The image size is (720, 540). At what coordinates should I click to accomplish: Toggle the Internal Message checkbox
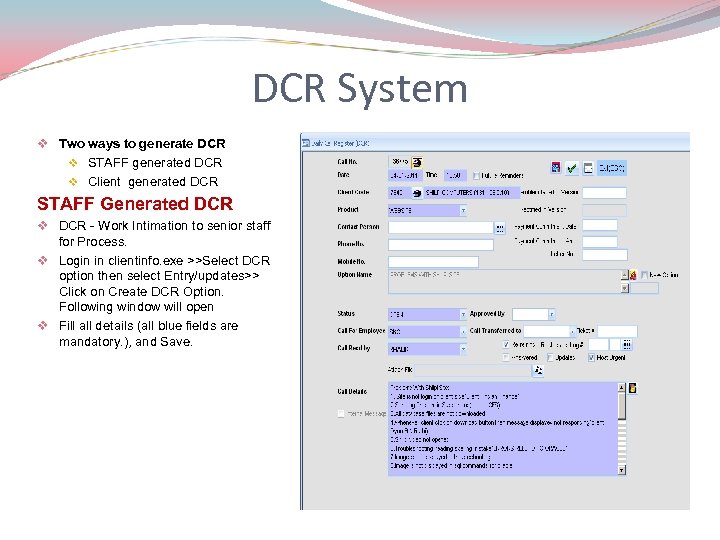click(x=341, y=414)
